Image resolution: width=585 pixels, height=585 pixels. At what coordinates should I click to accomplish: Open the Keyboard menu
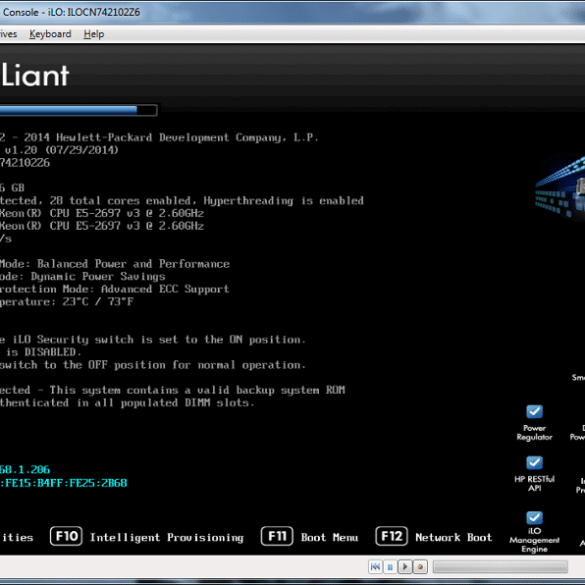coord(50,34)
